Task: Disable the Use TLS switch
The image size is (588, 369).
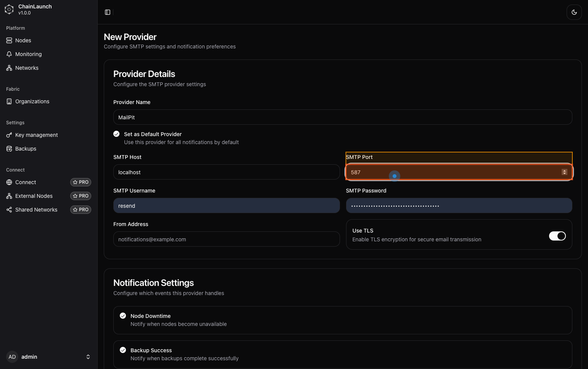Action: [x=557, y=236]
